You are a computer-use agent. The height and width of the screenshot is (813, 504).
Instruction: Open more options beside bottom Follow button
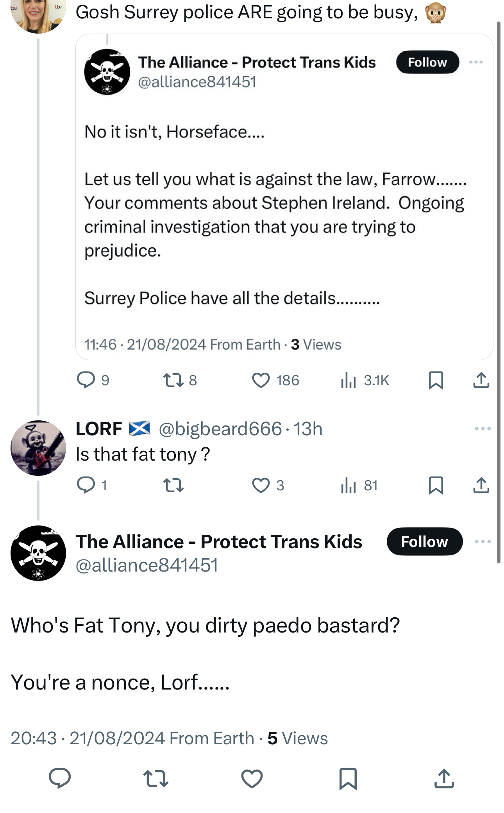(483, 541)
